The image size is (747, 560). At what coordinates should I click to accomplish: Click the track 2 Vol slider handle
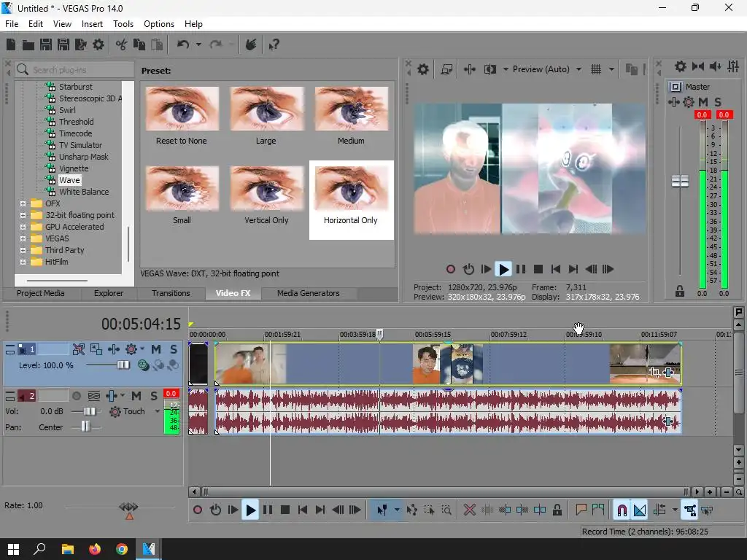point(89,411)
